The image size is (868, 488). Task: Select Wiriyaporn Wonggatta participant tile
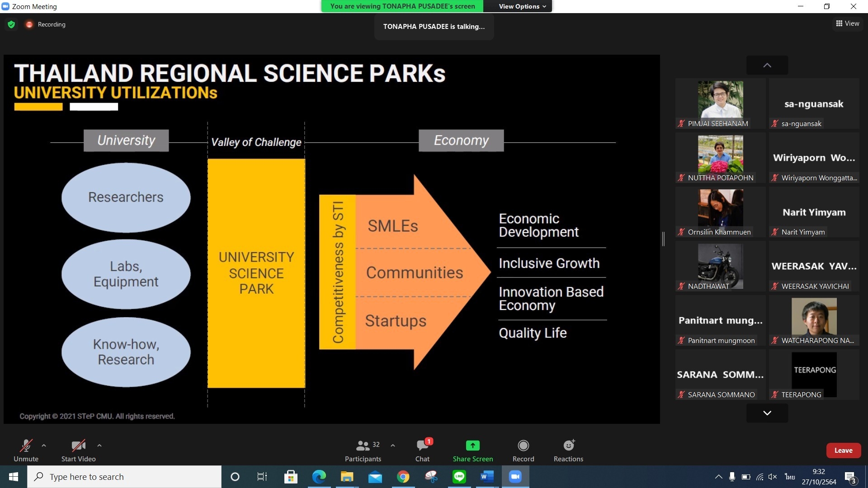point(814,158)
